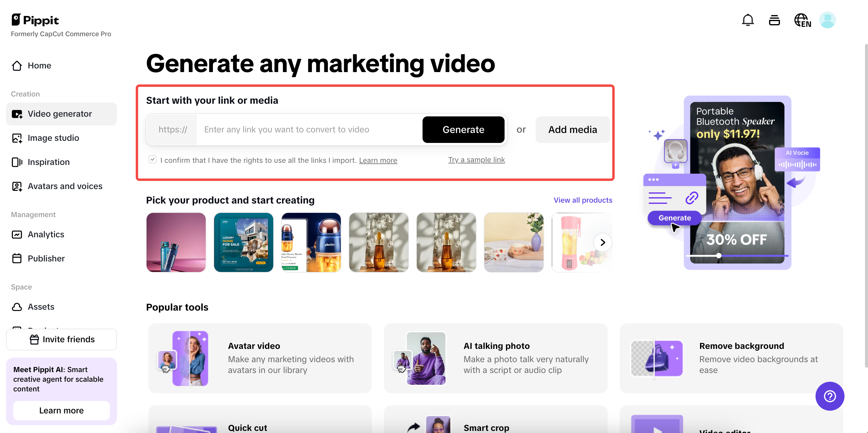Select the pink portable blender thumbnail

pos(573,242)
